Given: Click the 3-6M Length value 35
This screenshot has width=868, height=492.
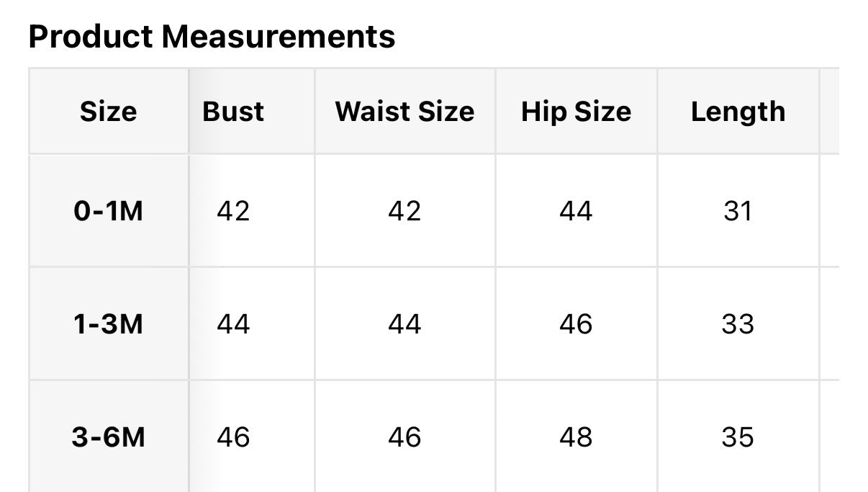Looking at the screenshot, I should [x=738, y=437].
